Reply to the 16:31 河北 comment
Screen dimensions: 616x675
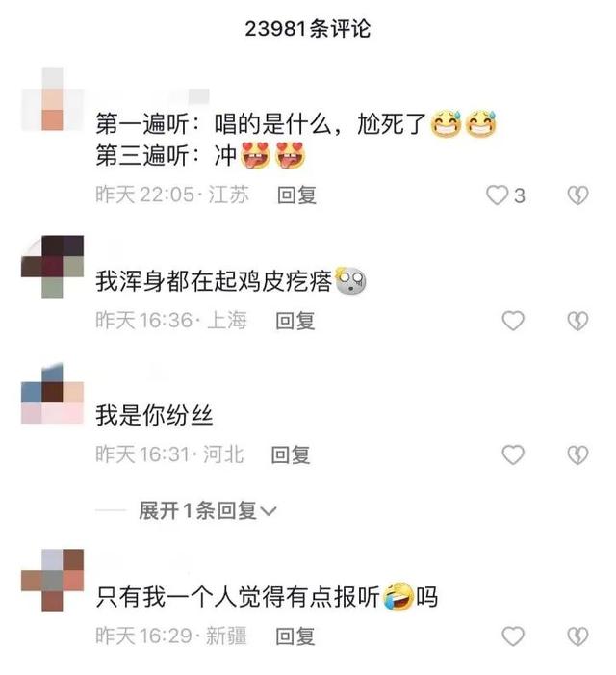[291, 455]
